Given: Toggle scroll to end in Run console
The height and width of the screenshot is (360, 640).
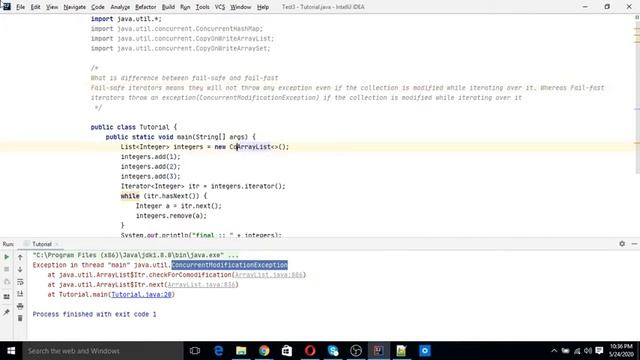Looking at the screenshot, I should (x=20, y=294).
